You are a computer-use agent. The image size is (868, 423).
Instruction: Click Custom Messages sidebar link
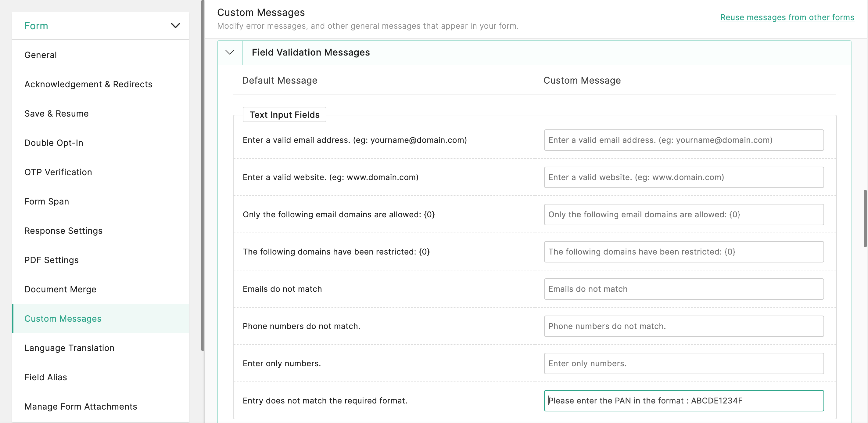point(63,318)
